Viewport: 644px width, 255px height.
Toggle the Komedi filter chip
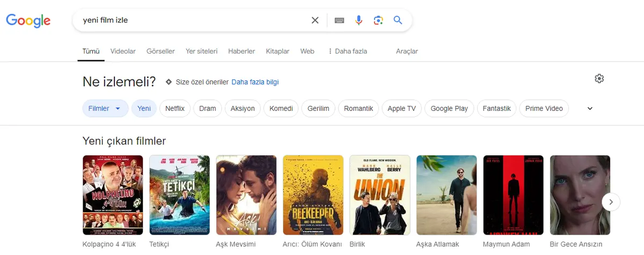[x=281, y=108]
